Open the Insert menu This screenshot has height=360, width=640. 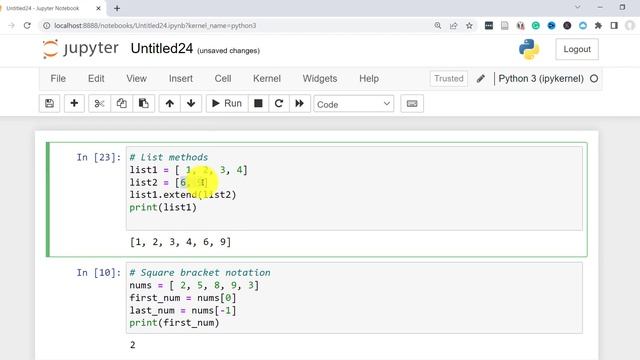coord(181,78)
